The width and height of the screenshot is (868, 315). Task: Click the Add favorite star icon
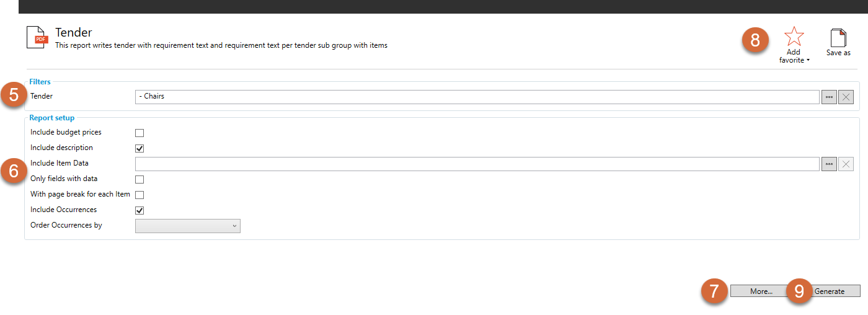(x=794, y=37)
